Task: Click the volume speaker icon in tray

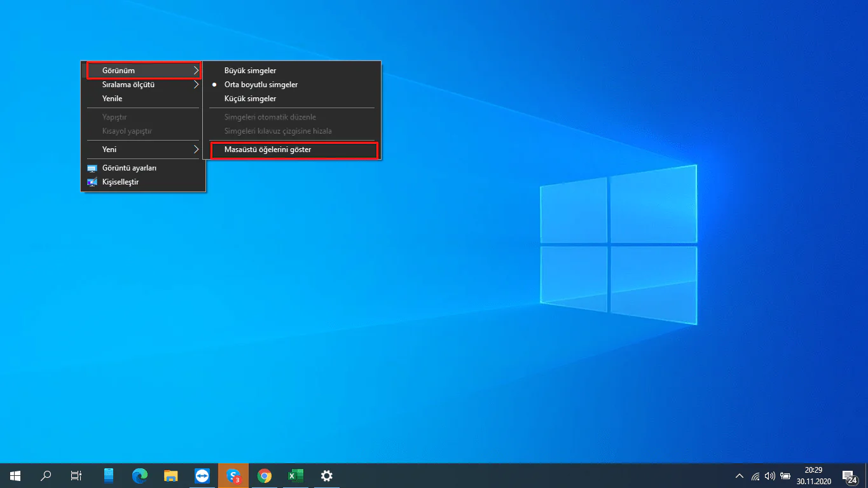Action: pyautogui.click(x=770, y=476)
